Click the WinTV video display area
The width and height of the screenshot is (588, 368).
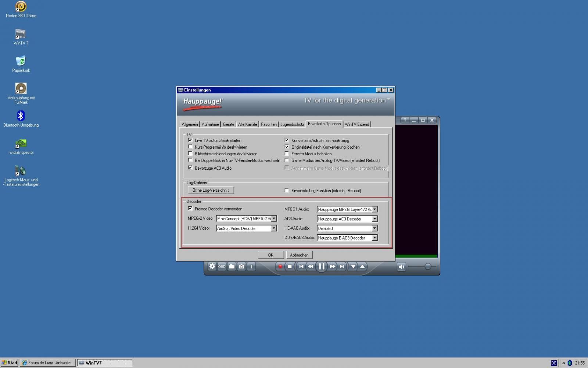416,190
